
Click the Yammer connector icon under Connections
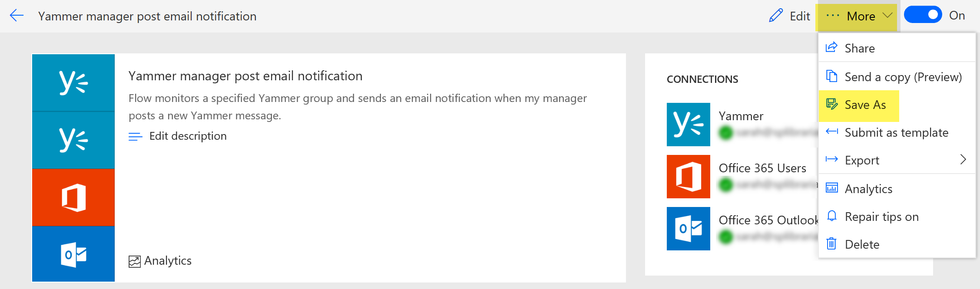[688, 125]
